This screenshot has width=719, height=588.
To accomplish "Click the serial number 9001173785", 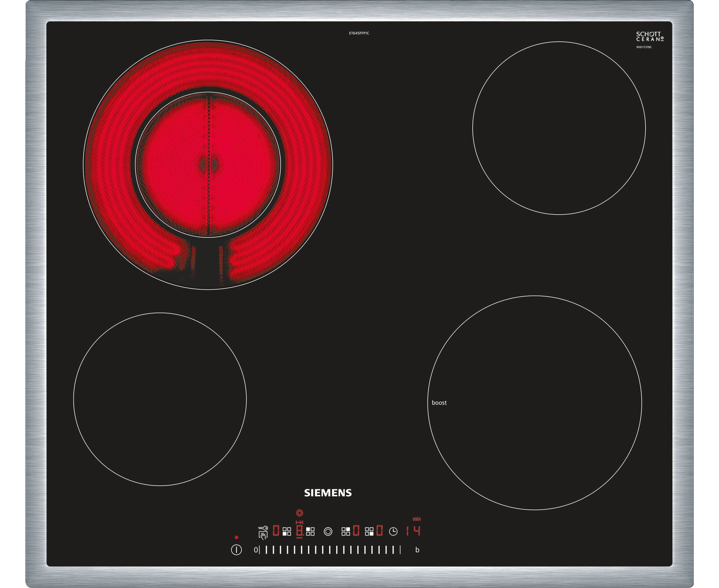I will (x=644, y=47).
